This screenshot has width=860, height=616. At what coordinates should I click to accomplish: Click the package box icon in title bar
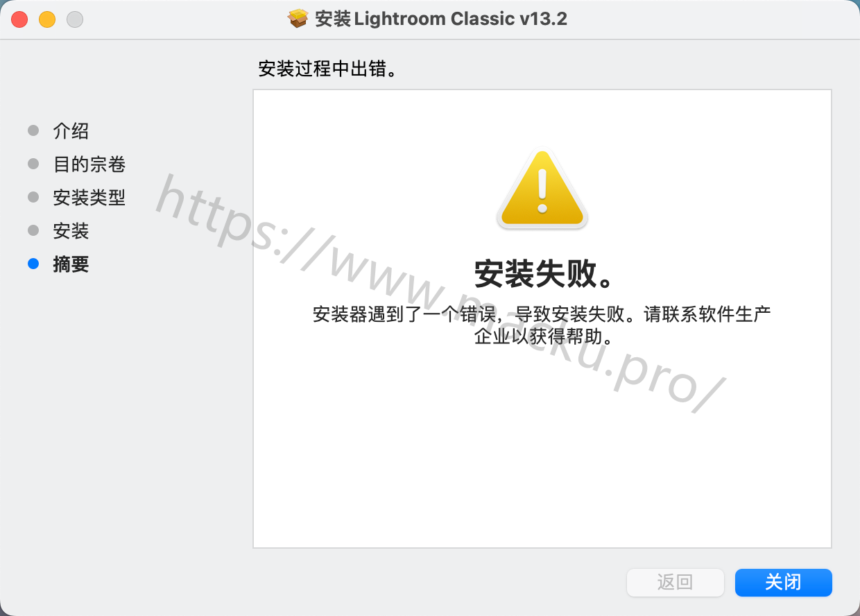tap(298, 19)
